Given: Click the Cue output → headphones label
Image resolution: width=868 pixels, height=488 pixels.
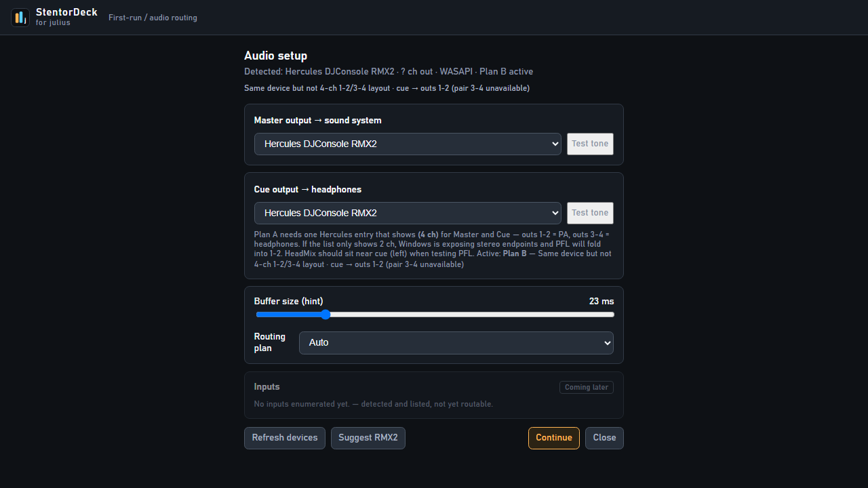Looking at the screenshot, I should tap(308, 189).
